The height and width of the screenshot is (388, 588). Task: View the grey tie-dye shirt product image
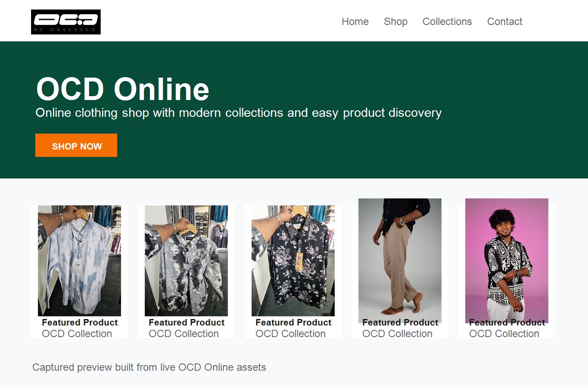(186, 261)
